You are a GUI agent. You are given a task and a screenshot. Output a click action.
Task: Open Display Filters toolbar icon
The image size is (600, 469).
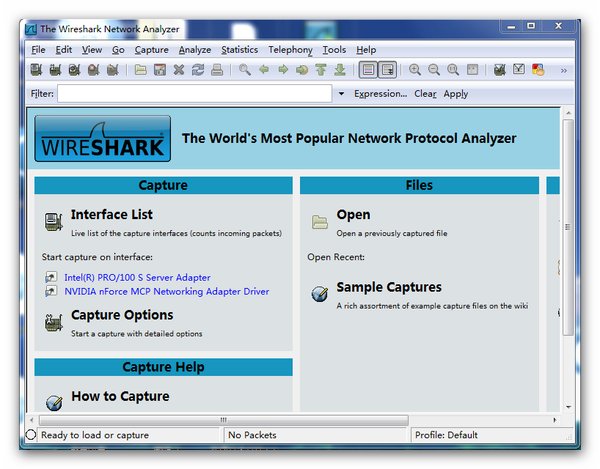click(x=519, y=69)
